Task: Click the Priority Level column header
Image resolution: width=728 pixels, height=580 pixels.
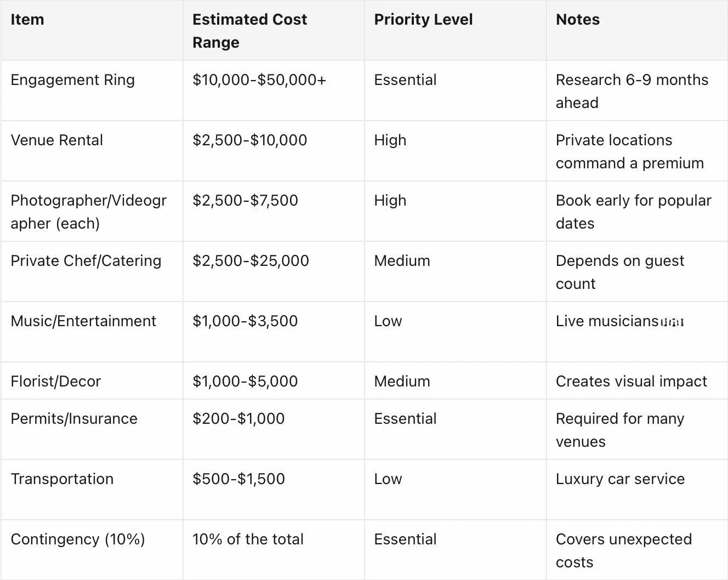Action: pos(423,20)
